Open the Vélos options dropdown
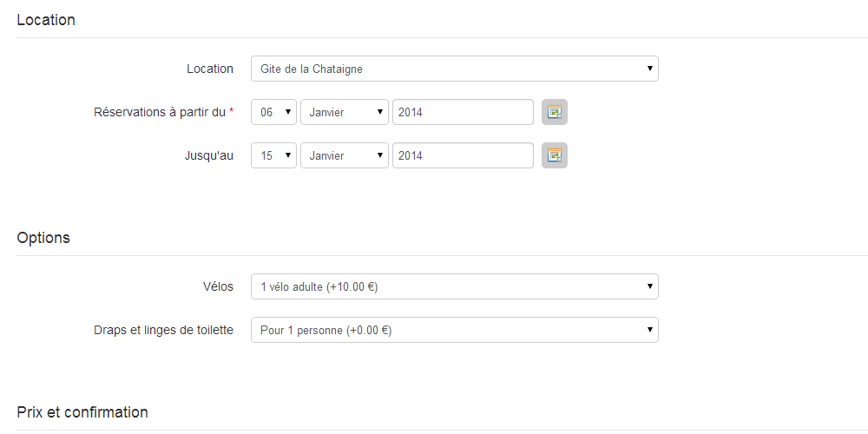Viewport: 868px width, 434px height. [x=455, y=286]
